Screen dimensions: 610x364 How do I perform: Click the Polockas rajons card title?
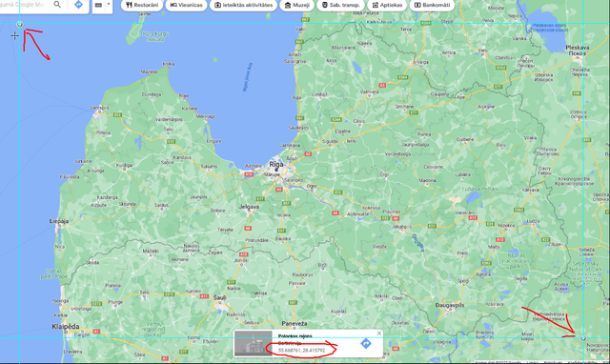[295, 336]
